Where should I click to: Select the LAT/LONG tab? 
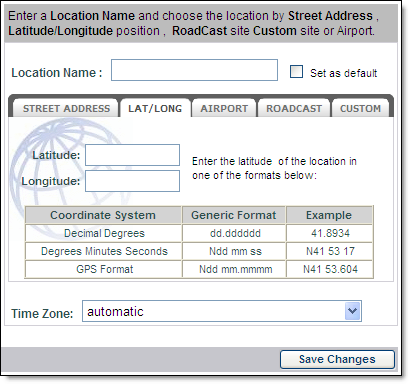(155, 108)
